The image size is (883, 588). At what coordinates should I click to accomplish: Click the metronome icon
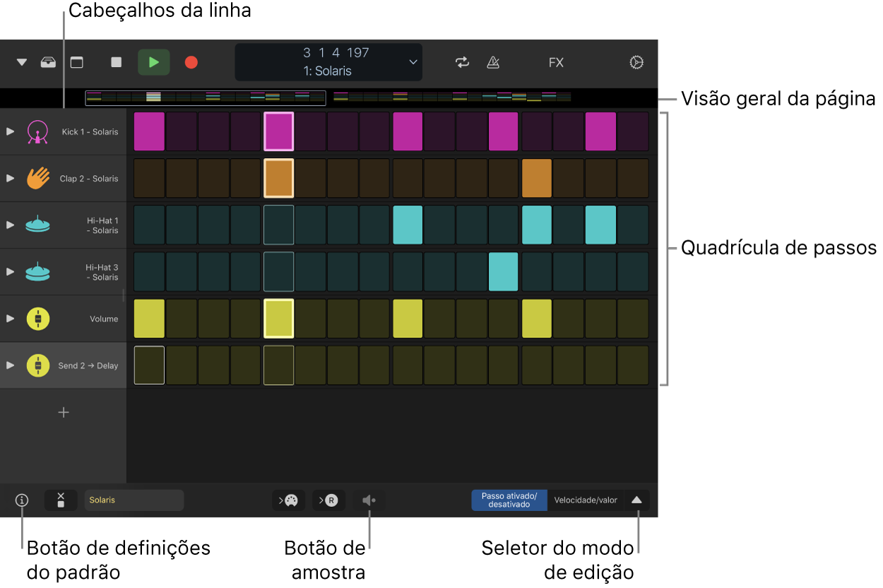[493, 62]
